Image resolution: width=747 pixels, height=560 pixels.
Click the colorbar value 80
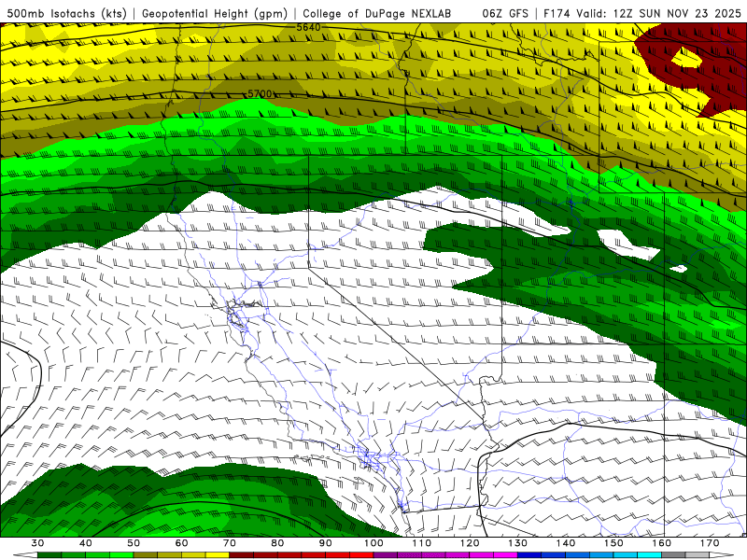coord(277,543)
